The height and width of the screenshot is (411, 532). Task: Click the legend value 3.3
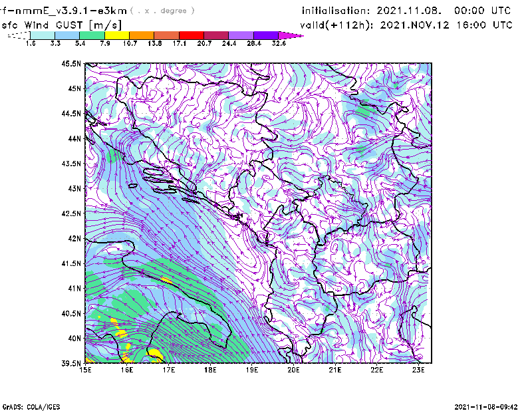pyautogui.click(x=55, y=43)
